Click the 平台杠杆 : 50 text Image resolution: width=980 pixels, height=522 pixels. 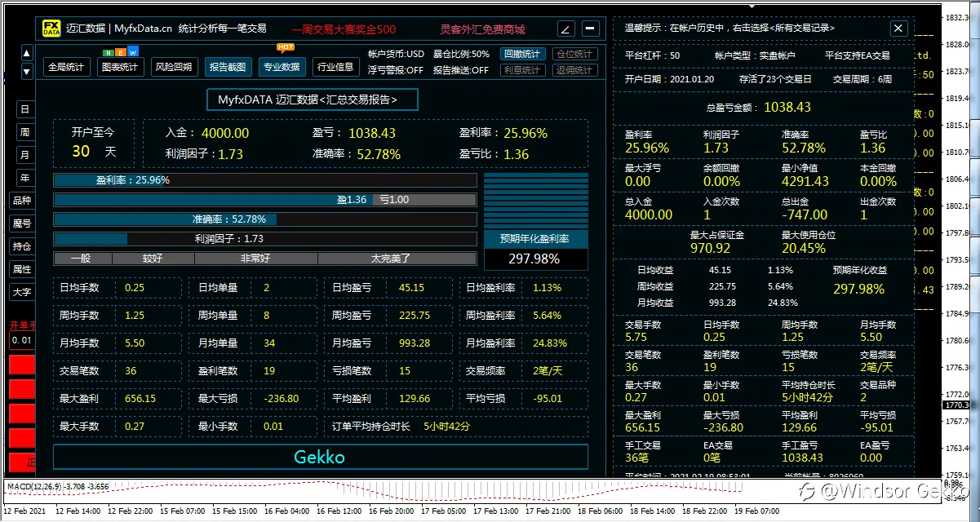point(652,55)
